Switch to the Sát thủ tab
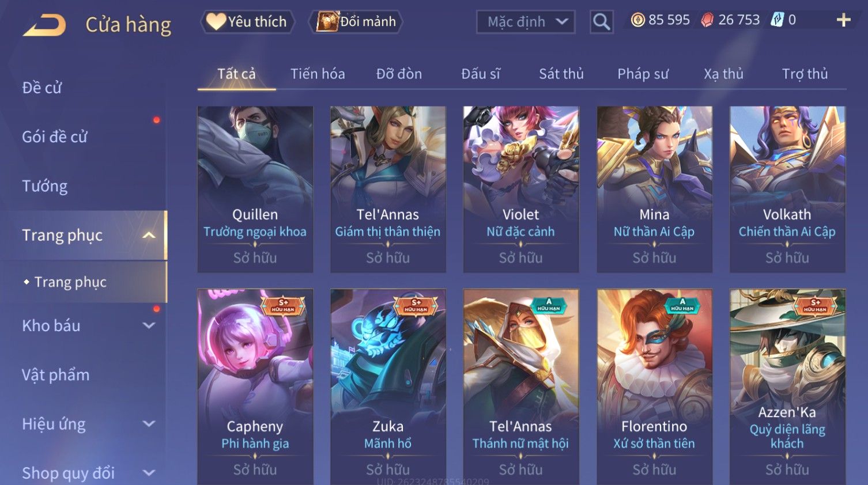 pos(561,74)
